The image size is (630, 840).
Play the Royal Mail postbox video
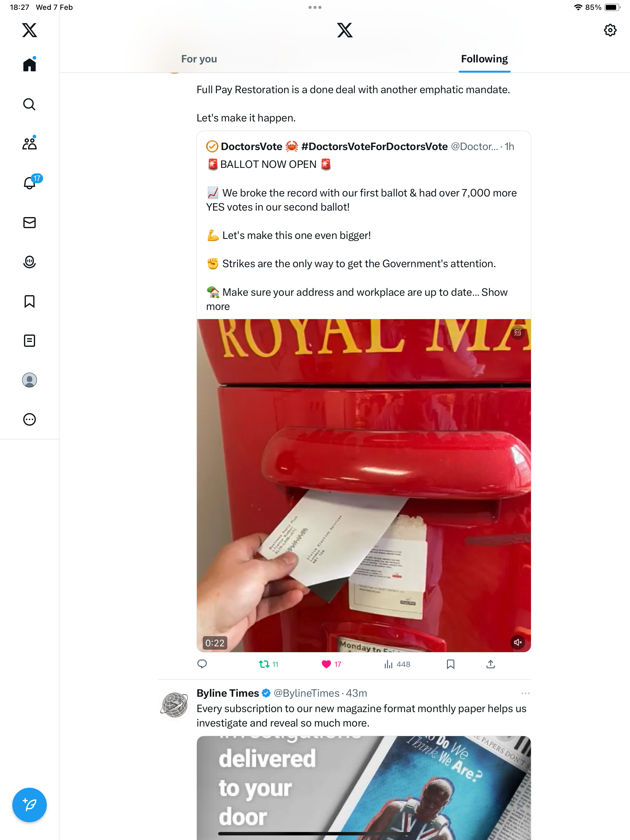tap(364, 485)
